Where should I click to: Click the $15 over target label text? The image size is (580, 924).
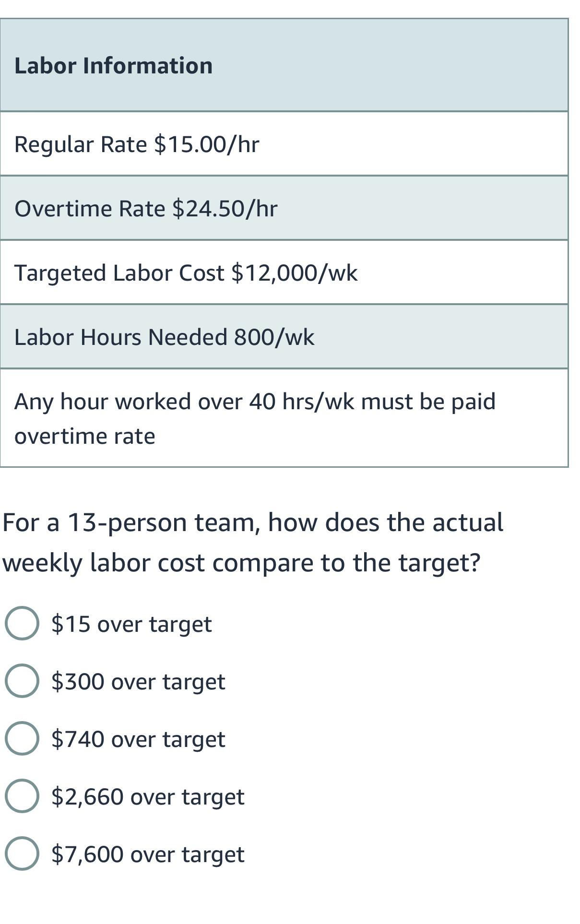131,622
